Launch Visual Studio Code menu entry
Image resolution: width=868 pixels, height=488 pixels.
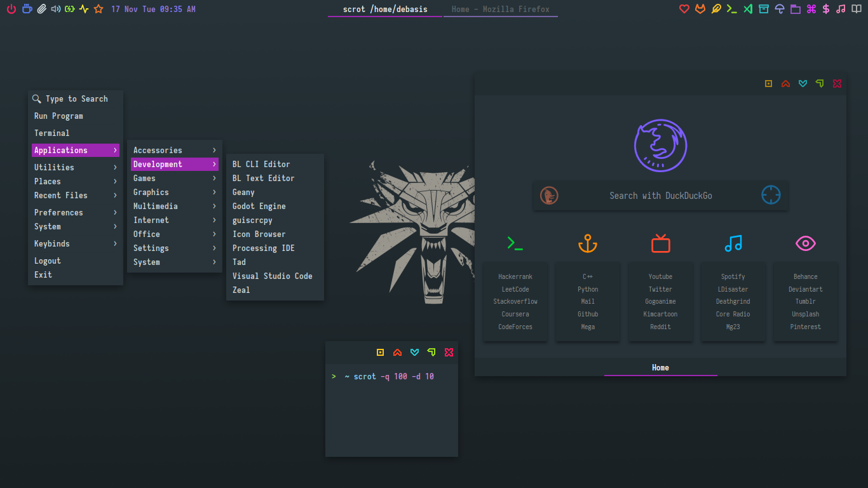(275, 276)
